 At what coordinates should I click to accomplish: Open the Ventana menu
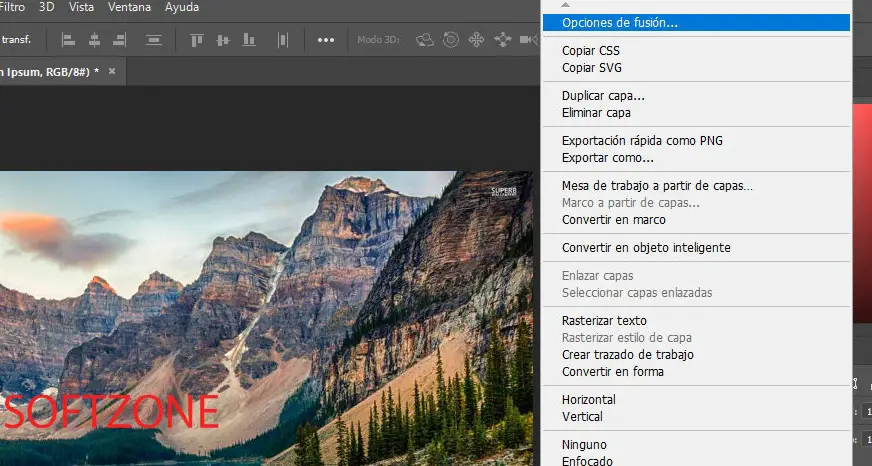coord(128,7)
